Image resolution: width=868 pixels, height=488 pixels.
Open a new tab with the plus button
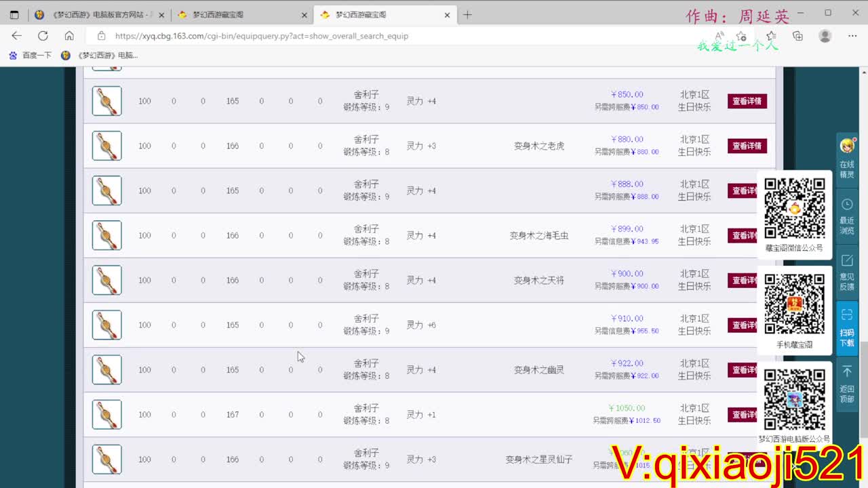pos(467,14)
